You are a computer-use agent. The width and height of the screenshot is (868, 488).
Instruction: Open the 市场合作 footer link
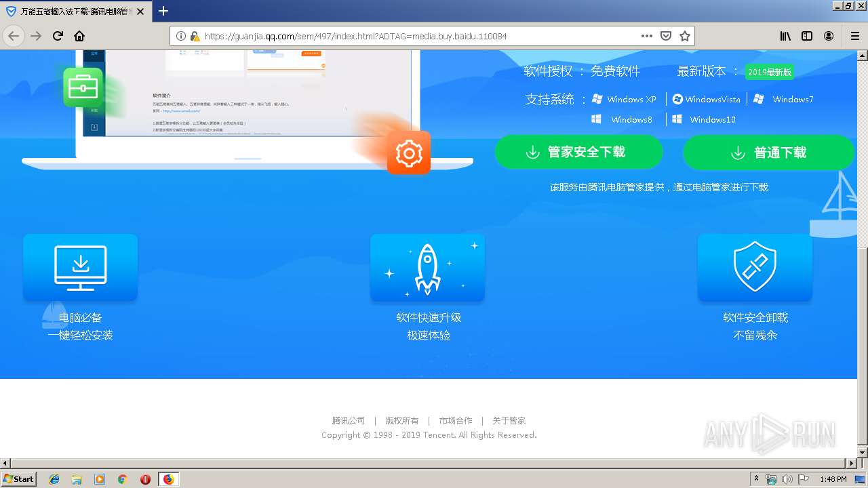click(456, 420)
